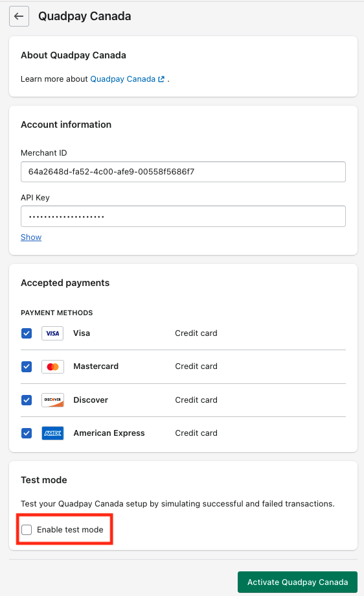Enable test mode checkbox
Viewport: 364px width, 596px height.
coord(27,529)
